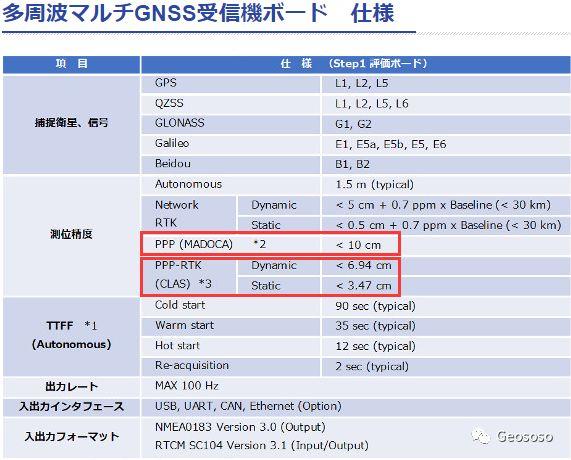Click the value E1, E5a, E5b, E5, E6
571x460 pixels.
pos(390,144)
